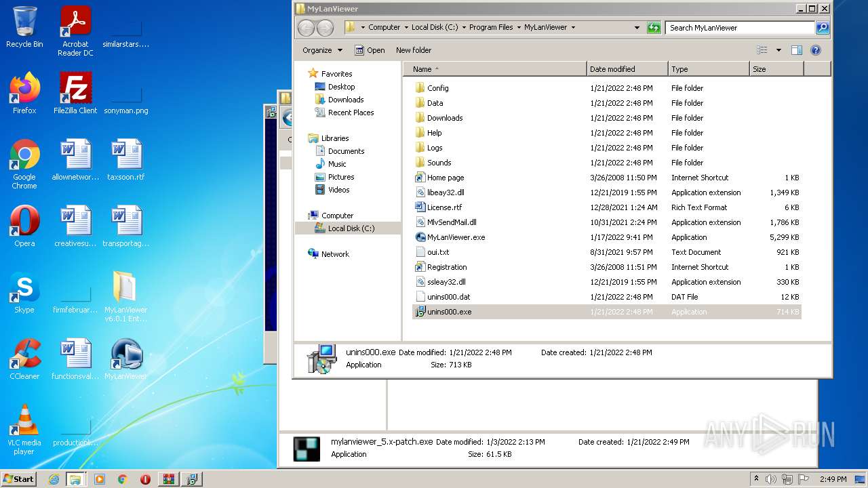The image size is (868, 488).
Task: Select unins000.dat file
Action: click(442, 297)
